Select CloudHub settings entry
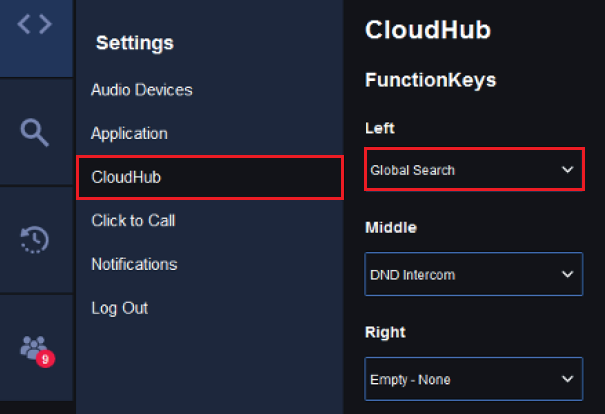Image resolution: width=605 pixels, height=414 pixels. point(210,177)
